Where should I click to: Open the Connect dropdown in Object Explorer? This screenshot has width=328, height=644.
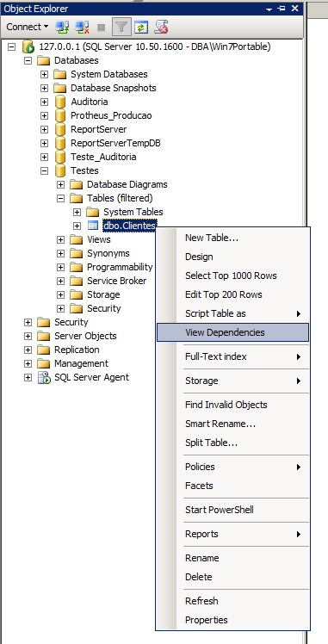[x=27, y=27]
